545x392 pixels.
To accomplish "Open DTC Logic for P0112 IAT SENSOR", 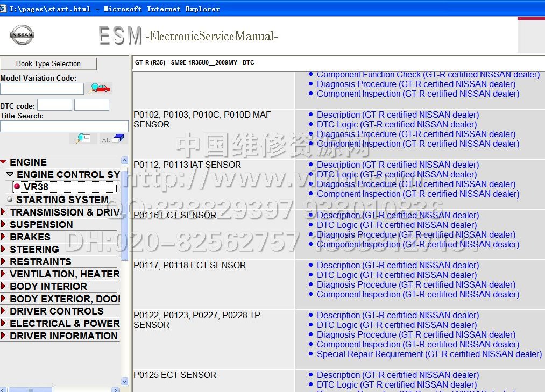I will [x=397, y=174].
